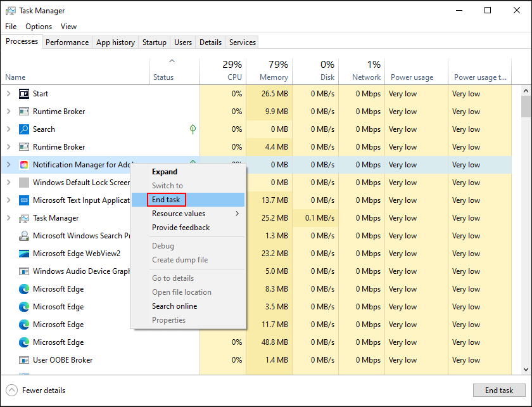Expand the first Runtime Broker group (9.9 MB)
Screen dimensions: 532x407
9,112
